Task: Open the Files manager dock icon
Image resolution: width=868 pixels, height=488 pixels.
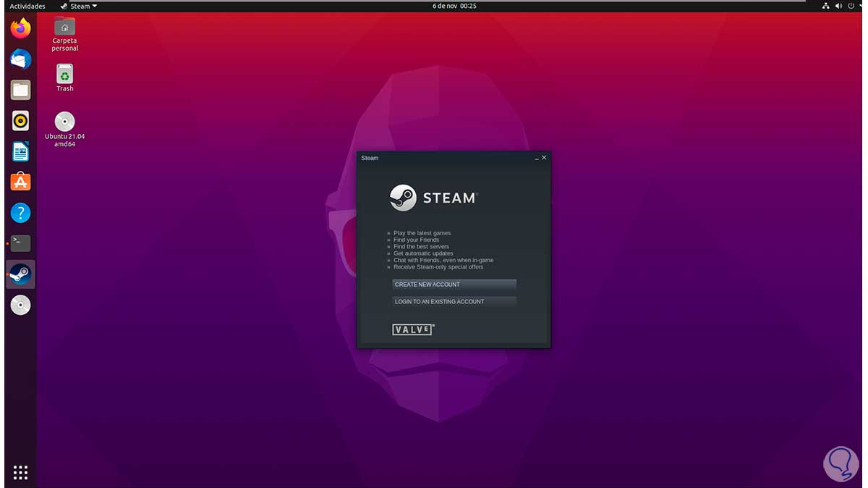Action: tap(20, 90)
